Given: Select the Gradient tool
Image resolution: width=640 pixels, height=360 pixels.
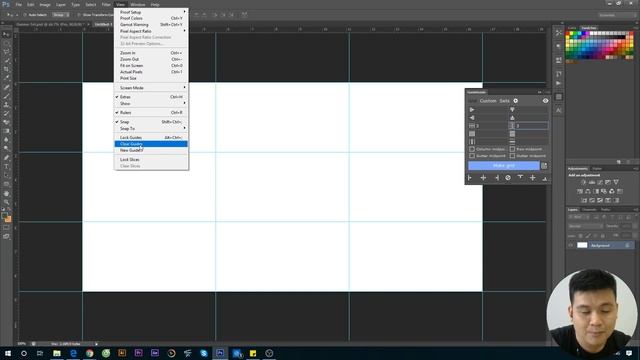Looking at the screenshot, I should pyautogui.click(x=6, y=131).
